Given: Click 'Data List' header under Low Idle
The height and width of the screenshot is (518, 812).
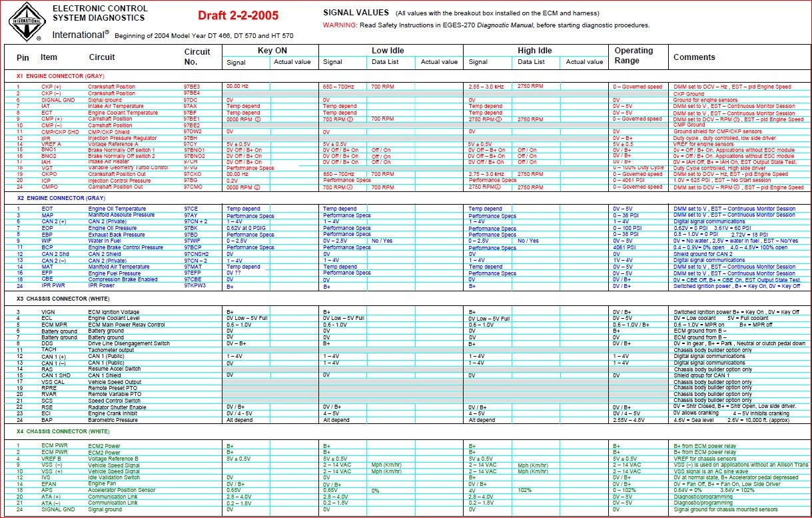Looking at the screenshot, I should (x=384, y=62).
